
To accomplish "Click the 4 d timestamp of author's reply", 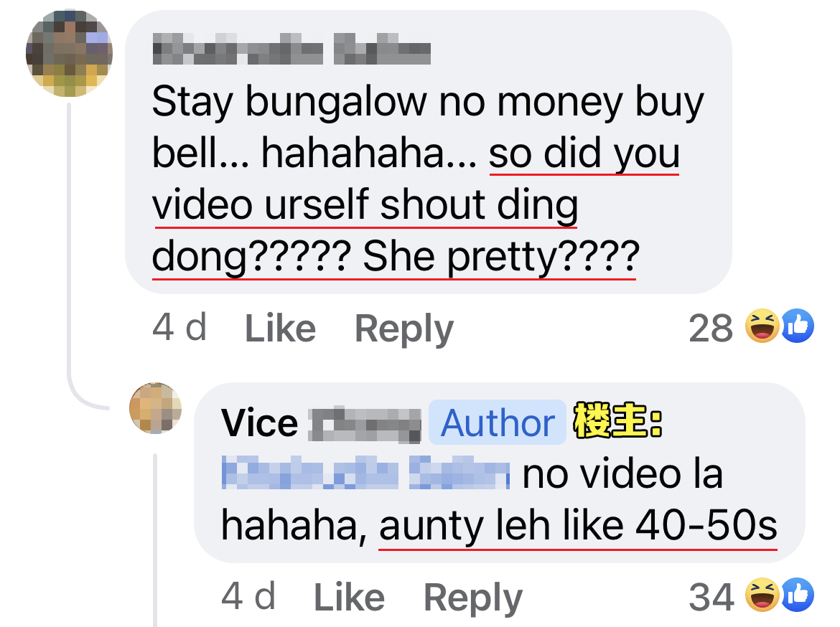I will click(x=248, y=595).
